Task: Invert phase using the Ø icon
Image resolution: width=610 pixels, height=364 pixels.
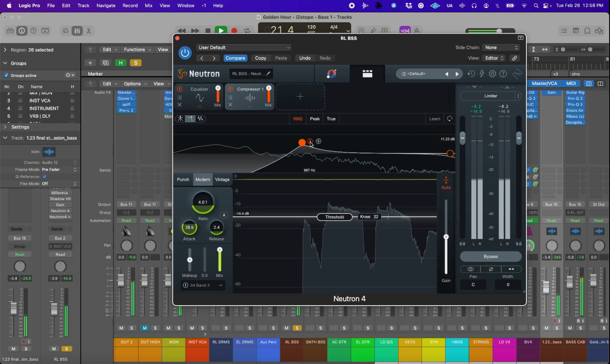Action: 491,269
